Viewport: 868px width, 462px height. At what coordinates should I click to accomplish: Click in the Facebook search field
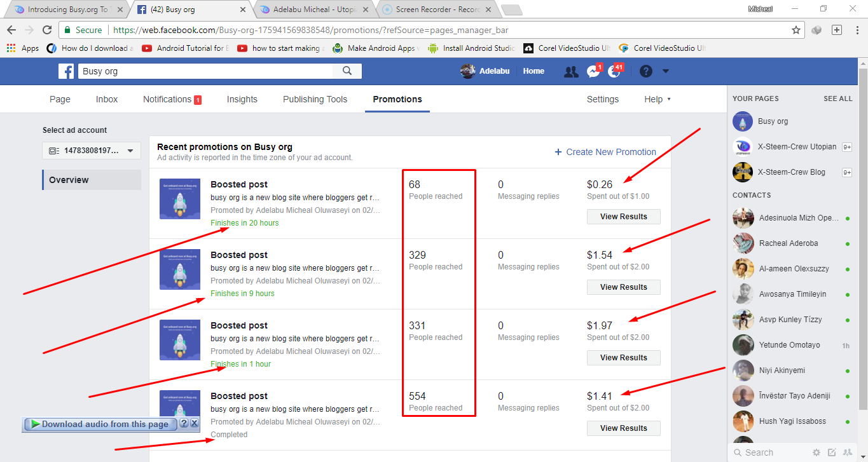click(x=205, y=71)
